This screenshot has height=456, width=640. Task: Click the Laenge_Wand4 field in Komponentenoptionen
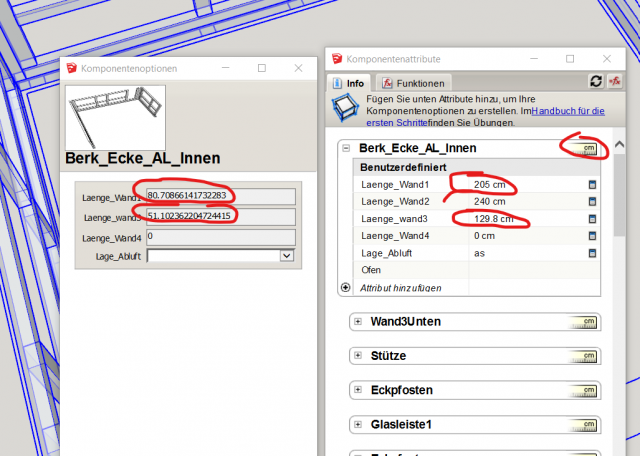220,237
